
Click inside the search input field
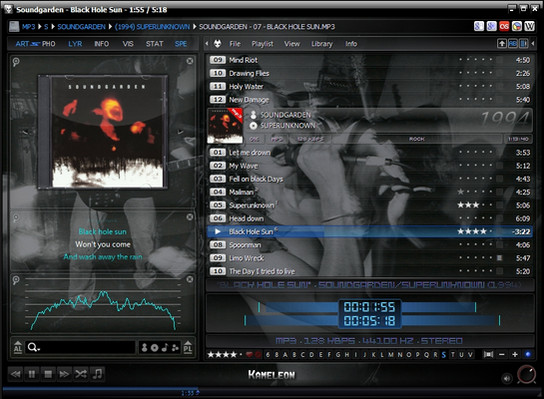pyautogui.click(x=87, y=347)
